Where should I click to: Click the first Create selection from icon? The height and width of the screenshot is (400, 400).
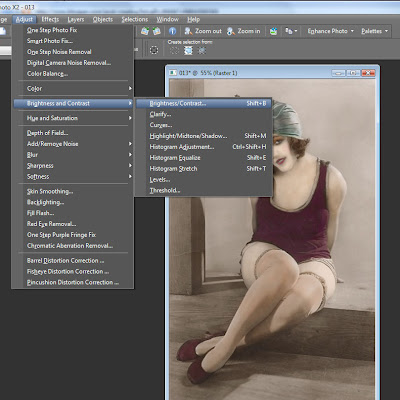tap(174, 50)
